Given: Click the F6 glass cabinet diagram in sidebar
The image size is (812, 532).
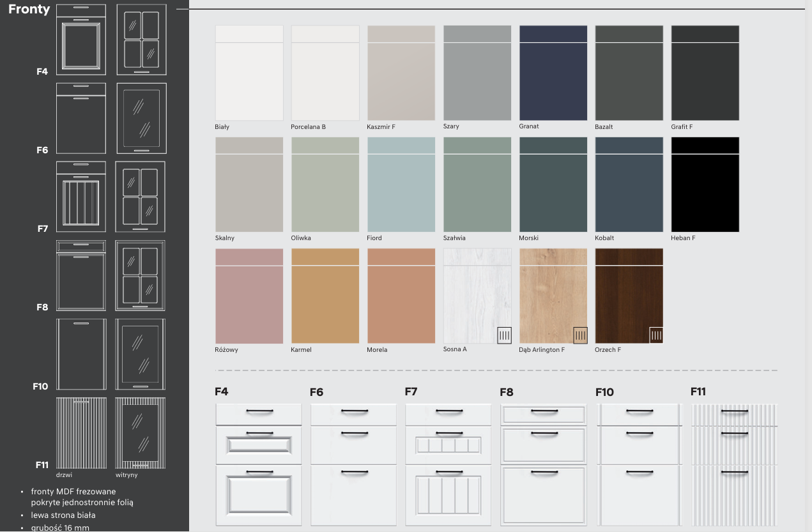Looking at the screenshot, I should coord(141,118).
